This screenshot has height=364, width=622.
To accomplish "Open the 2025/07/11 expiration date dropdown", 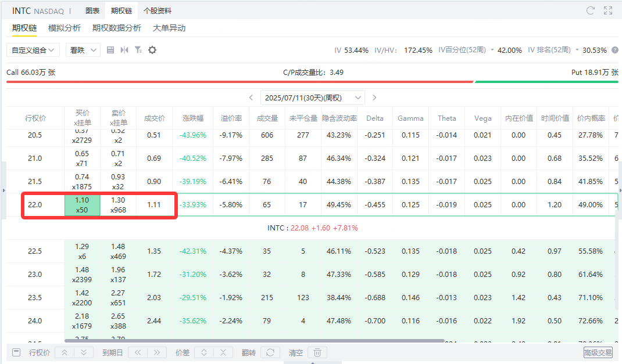I will pyautogui.click(x=313, y=98).
